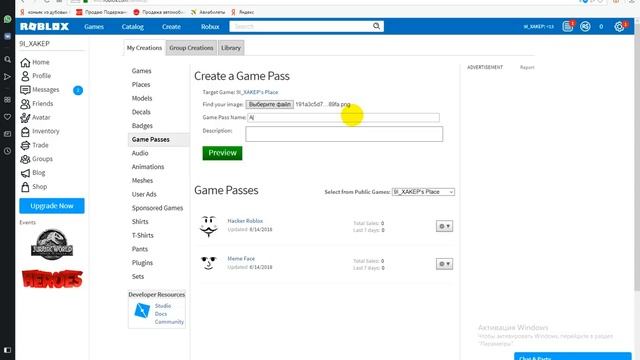Open the Jurassic World event banner
The height and width of the screenshot is (360, 640).
(x=52, y=244)
